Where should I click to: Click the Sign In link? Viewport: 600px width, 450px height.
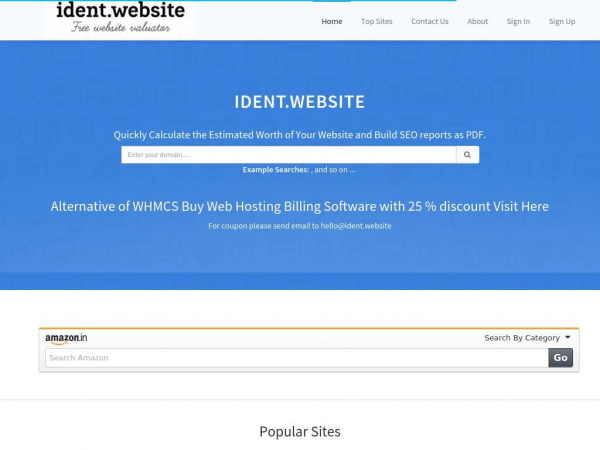[518, 21]
